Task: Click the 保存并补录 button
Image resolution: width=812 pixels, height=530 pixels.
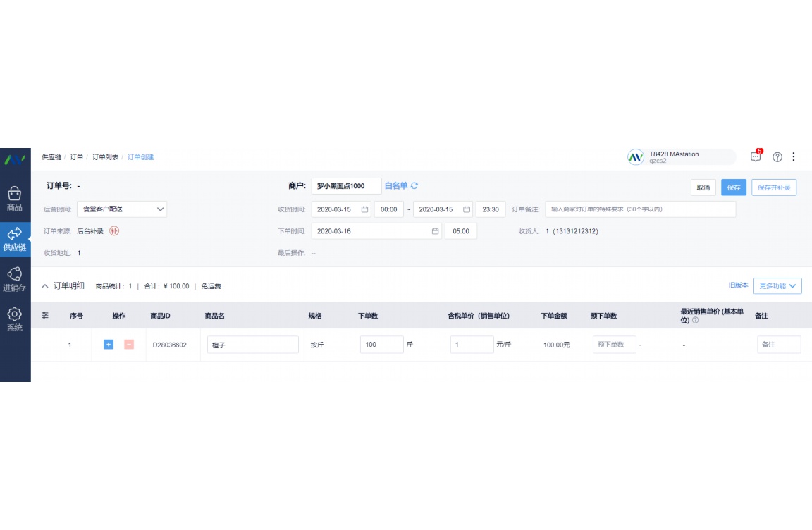Action: point(774,187)
